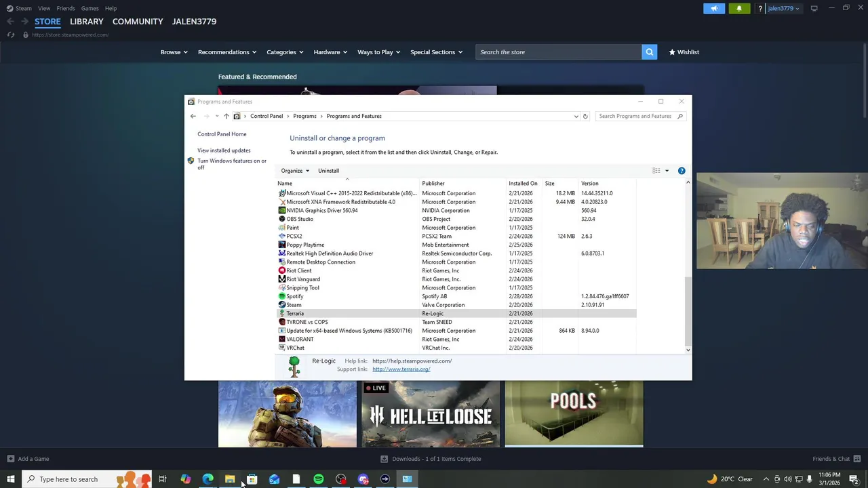
Task: Expand the Recommendations menu
Action: (x=227, y=52)
